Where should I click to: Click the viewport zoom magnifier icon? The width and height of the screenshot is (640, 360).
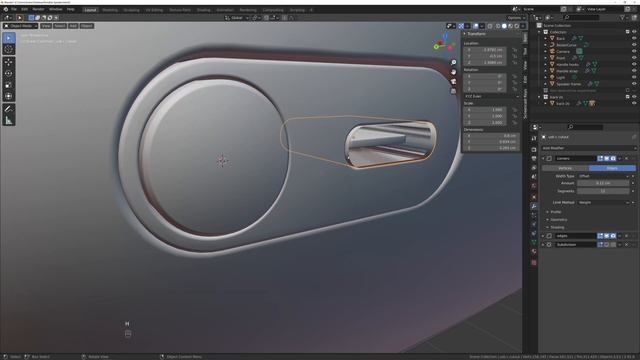tap(453, 62)
